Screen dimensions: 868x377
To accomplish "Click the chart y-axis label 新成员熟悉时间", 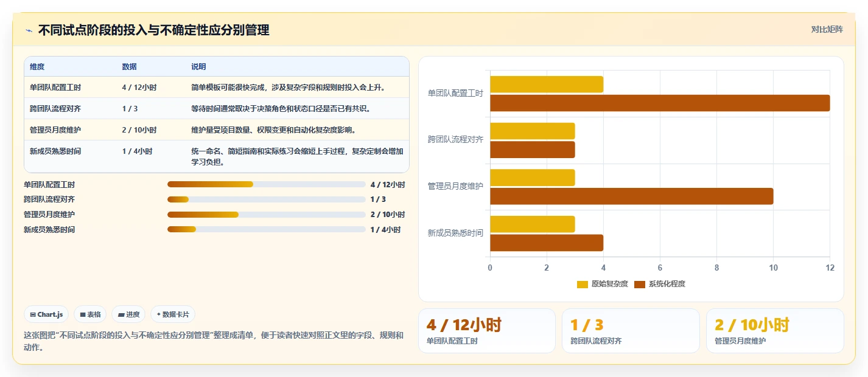I will [455, 233].
